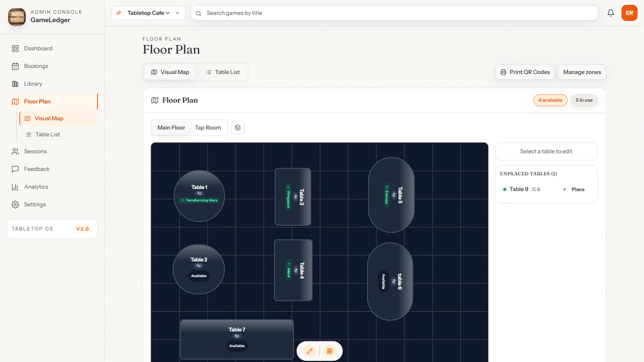Image resolution: width=644 pixels, height=362 pixels.
Task: Open Analytics in sidebar
Action: (52, 187)
